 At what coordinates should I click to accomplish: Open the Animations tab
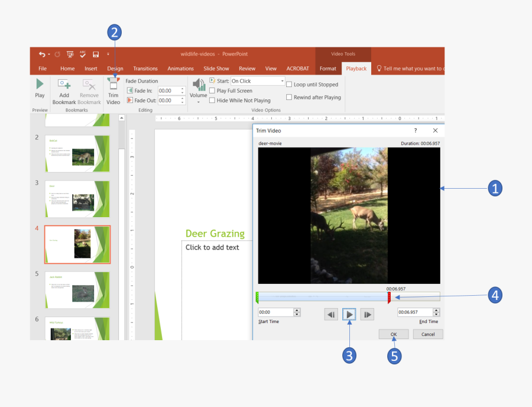click(x=180, y=69)
